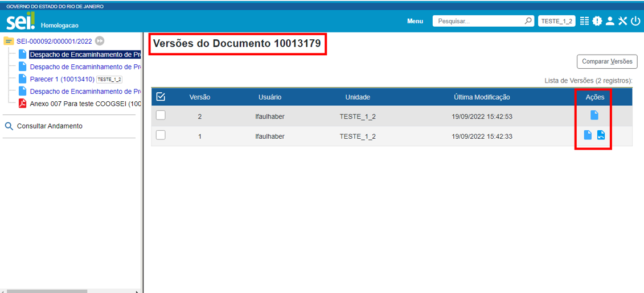Viewport: 644px width, 293px height.
Task: Open Consultar Andamento link
Action: [x=50, y=126]
